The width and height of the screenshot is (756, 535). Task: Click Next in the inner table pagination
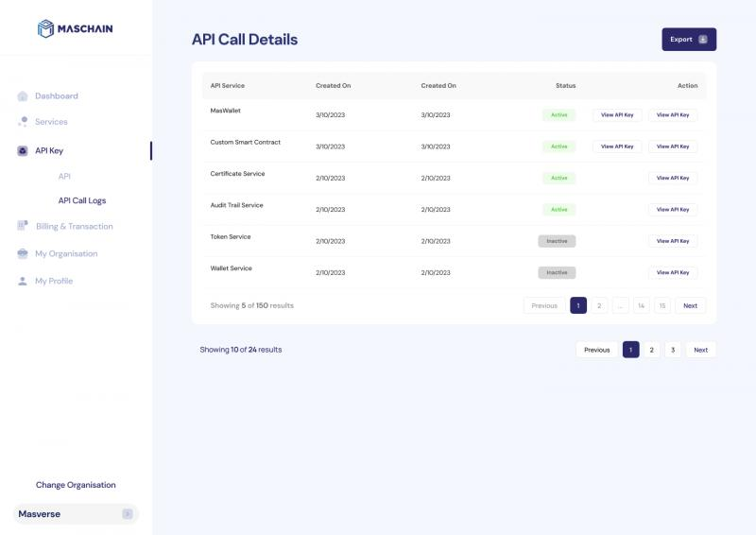690,305
